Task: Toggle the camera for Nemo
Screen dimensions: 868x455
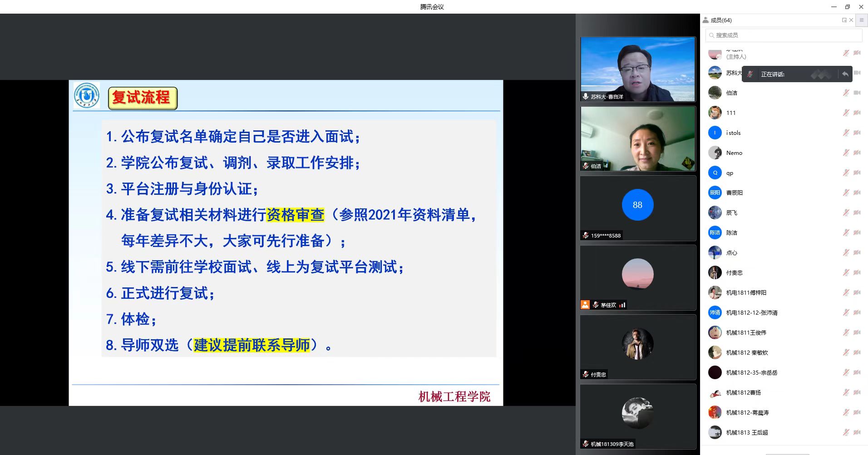Action: click(x=858, y=153)
